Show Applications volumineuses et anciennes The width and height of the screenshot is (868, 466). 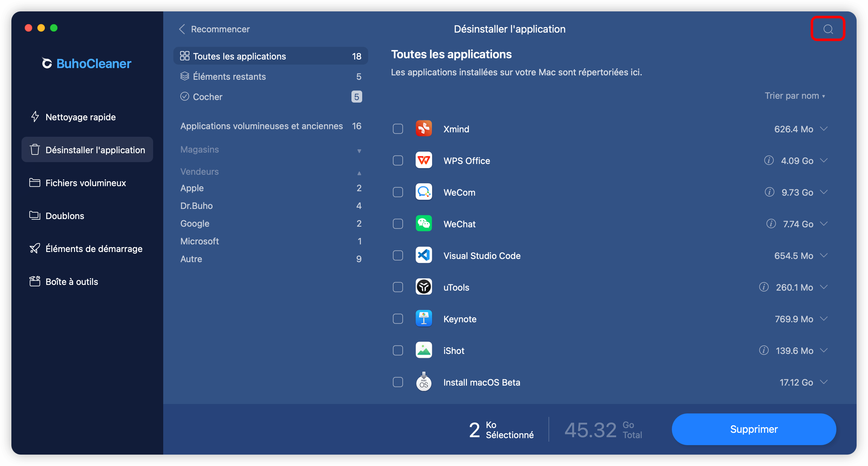point(270,126)
